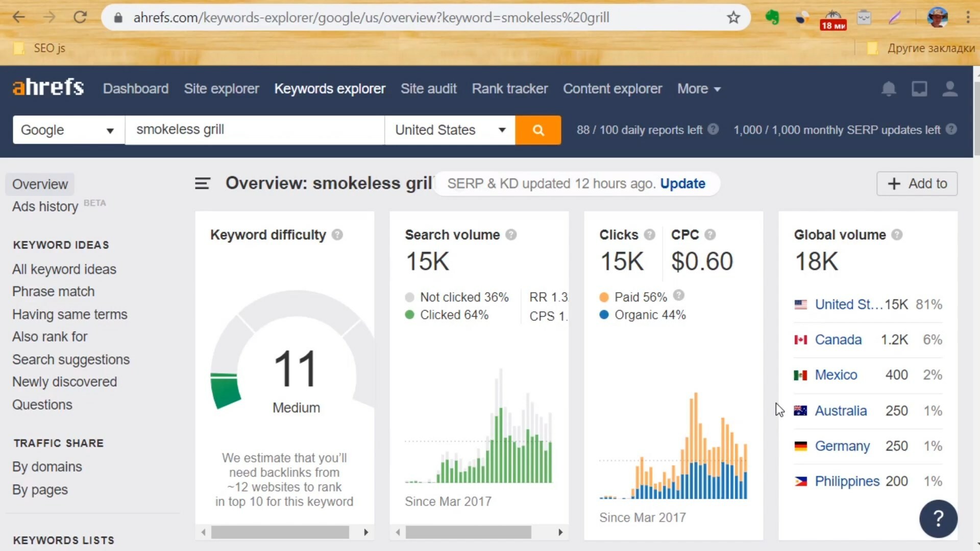Open Having same terms report
This screenshot has width=980, height=551.
pos(70,314)
